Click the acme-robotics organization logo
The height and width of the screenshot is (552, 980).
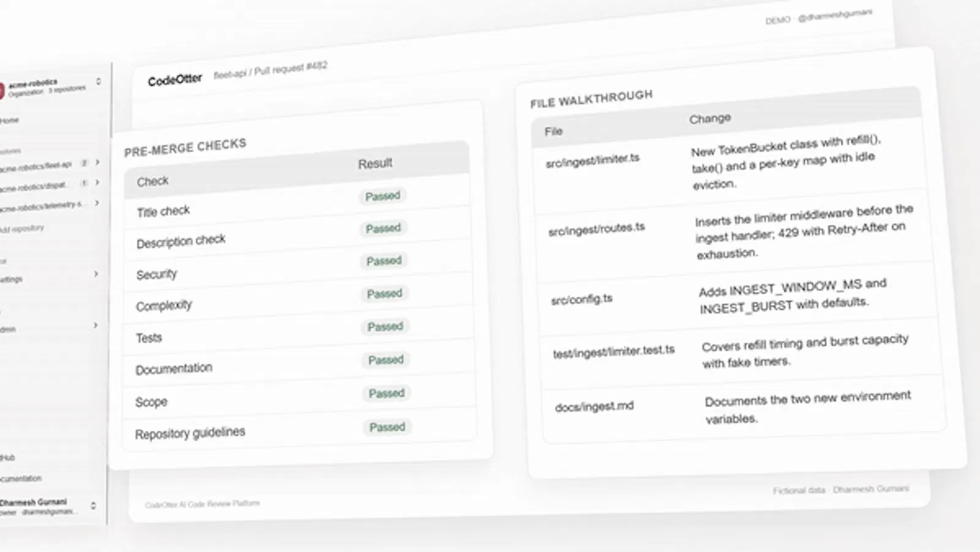click(2, 90)
